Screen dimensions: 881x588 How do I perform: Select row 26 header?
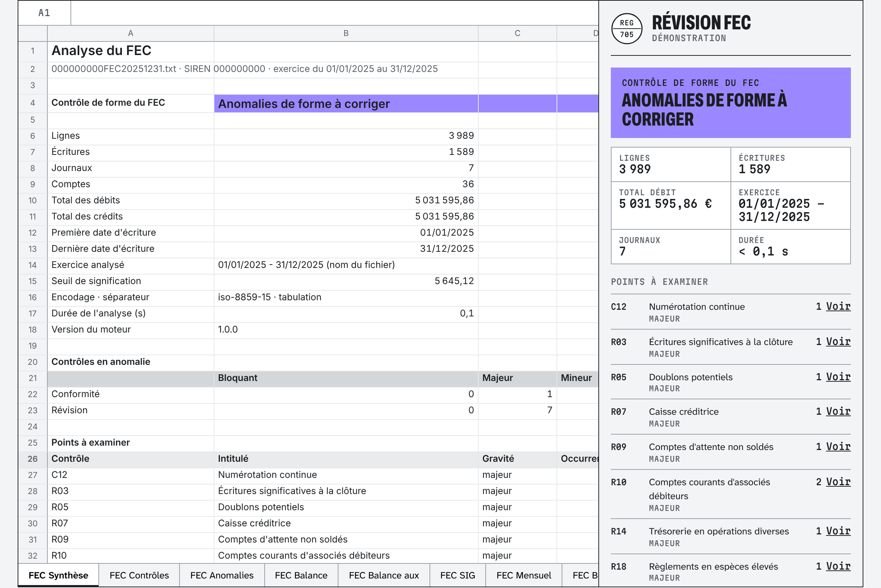(33, 459)
